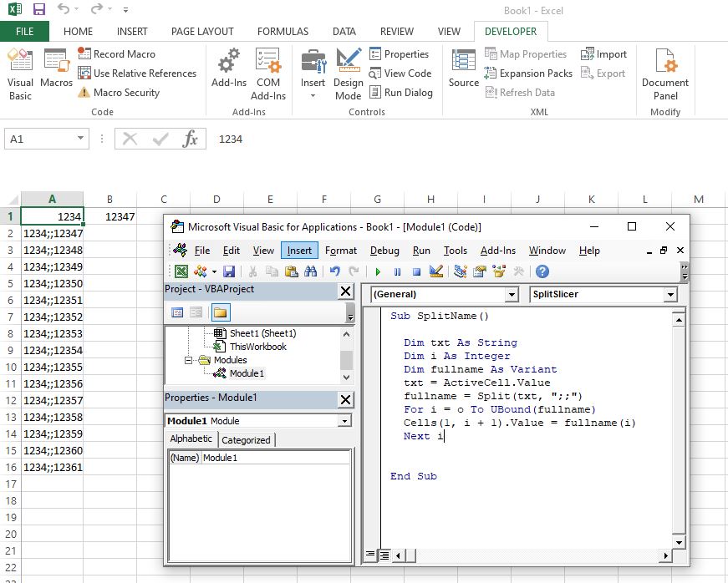
Task: Switch to the FORMULAS ribbon tab
Action: click(283, 31)
